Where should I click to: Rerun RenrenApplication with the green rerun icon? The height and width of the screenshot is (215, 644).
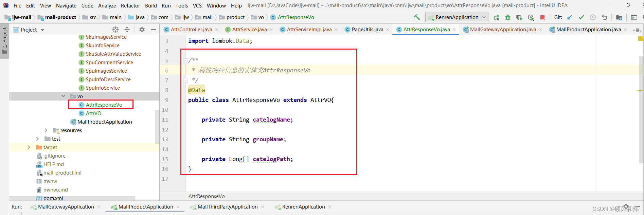pyautogui.click(x=496, y=17)
